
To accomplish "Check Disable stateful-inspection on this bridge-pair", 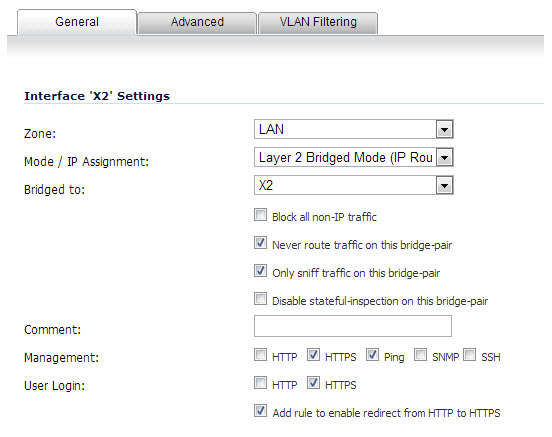I will (261, 299).
